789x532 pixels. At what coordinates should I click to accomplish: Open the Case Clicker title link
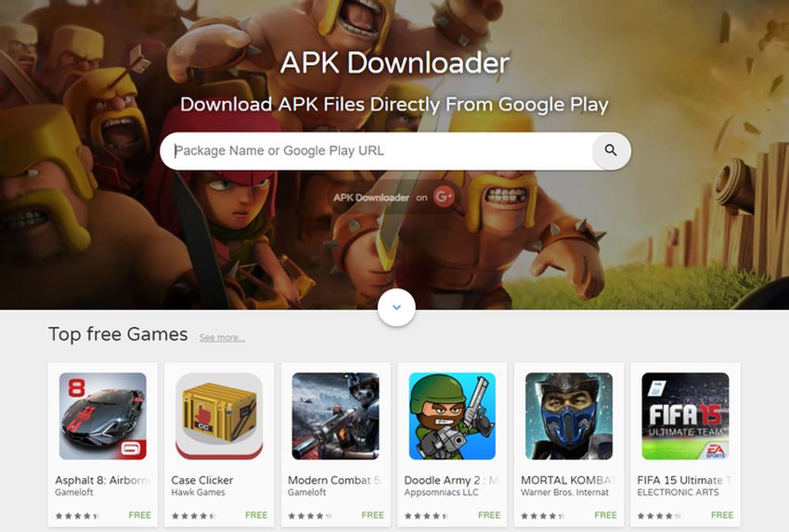pos(202,480)
